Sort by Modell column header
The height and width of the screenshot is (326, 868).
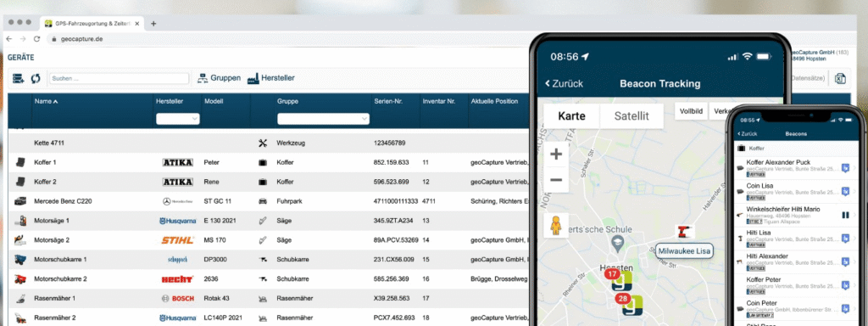pos(213,102)
